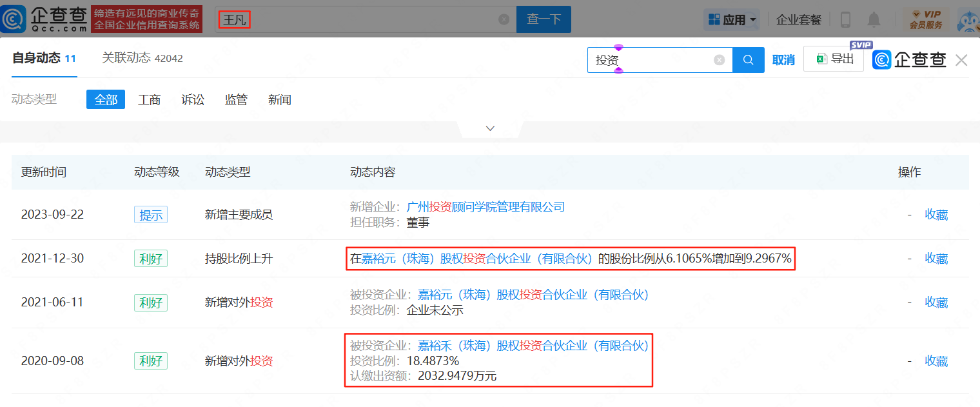Open the 应用 dropdown menu
The width and height of the screenshot is (980, 407).
(x=731, y=20)
